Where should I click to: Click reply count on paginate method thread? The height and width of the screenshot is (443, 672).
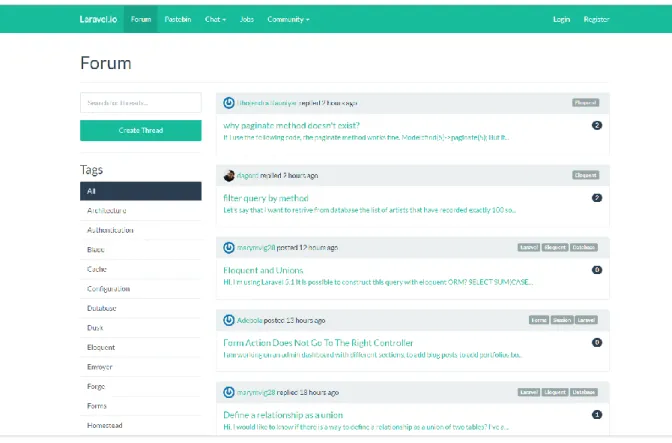597,126
